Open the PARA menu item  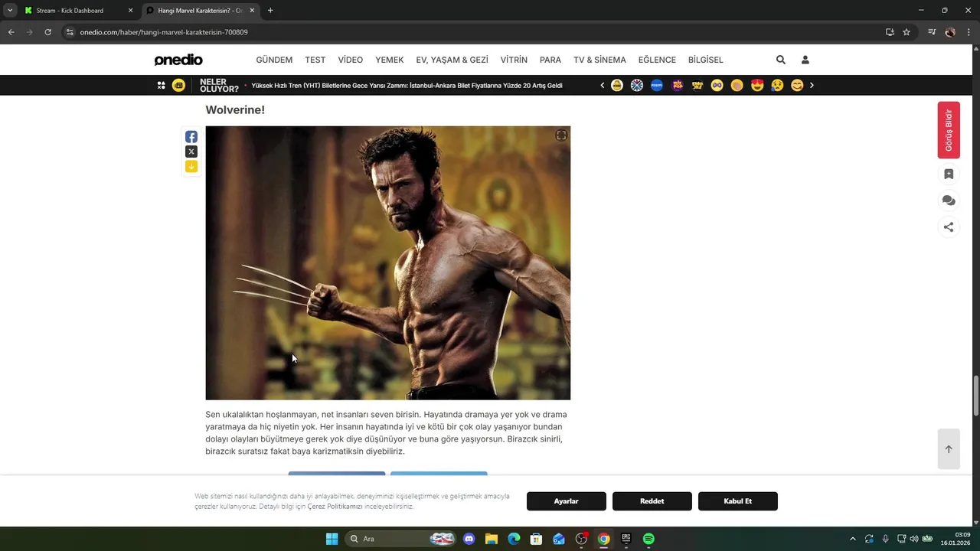tap(550, 60)
